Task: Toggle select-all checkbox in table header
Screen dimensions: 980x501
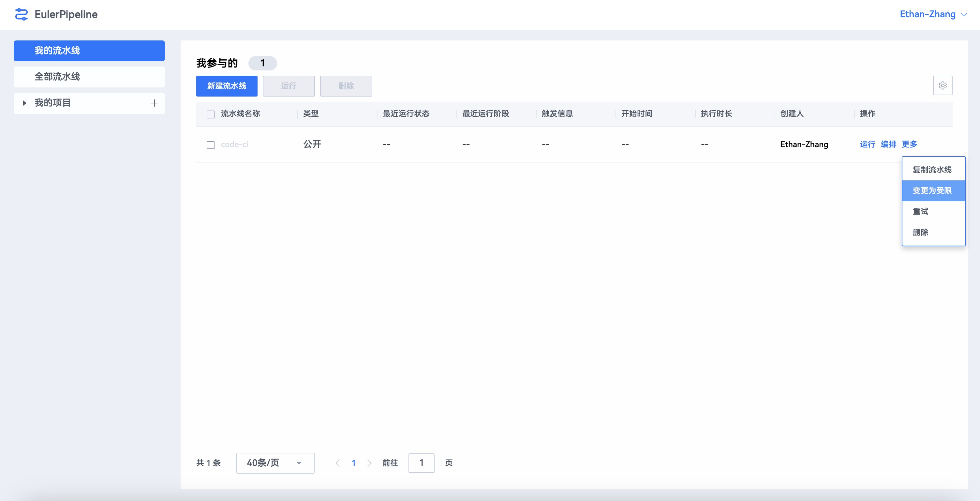Action: coord(210,114)
